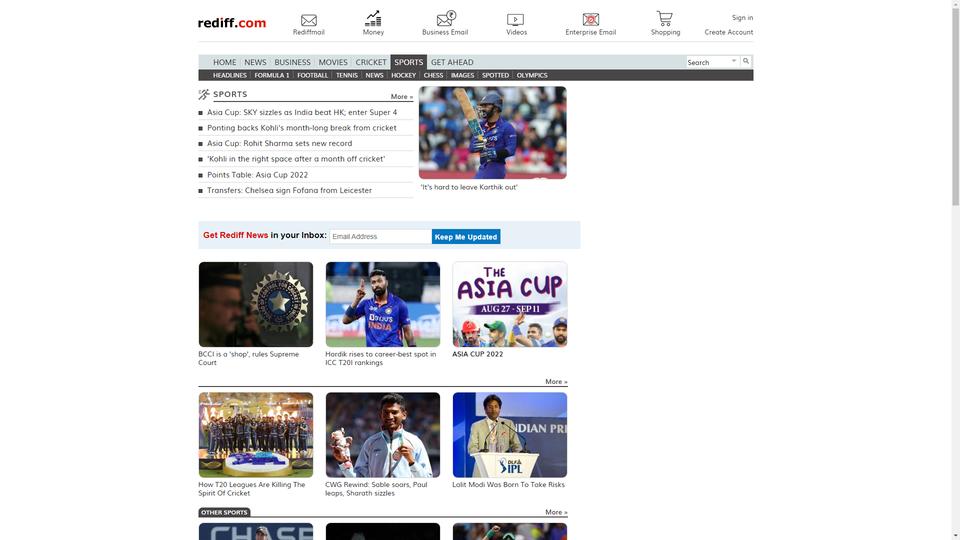Open the Enterprise Email icon
This screenshot has width=960, height=540.
pos(591,20)
